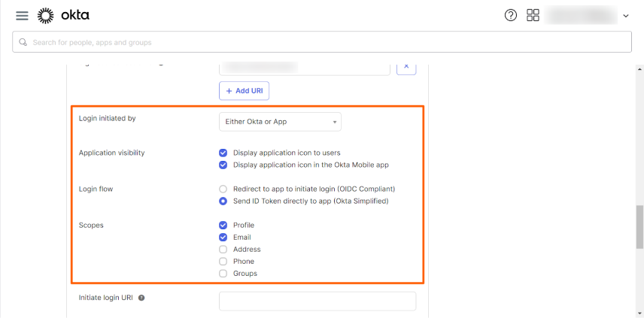Check the Address scope
Viewport: 644px width, 318px height.
click(223, 250)
